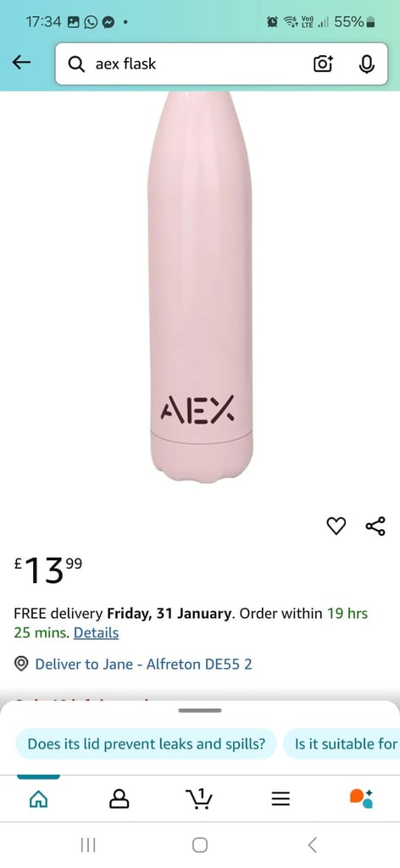Screen dimensions: 400x868
Task: Expand the bottom sheet drag handle
Action: 200,710
